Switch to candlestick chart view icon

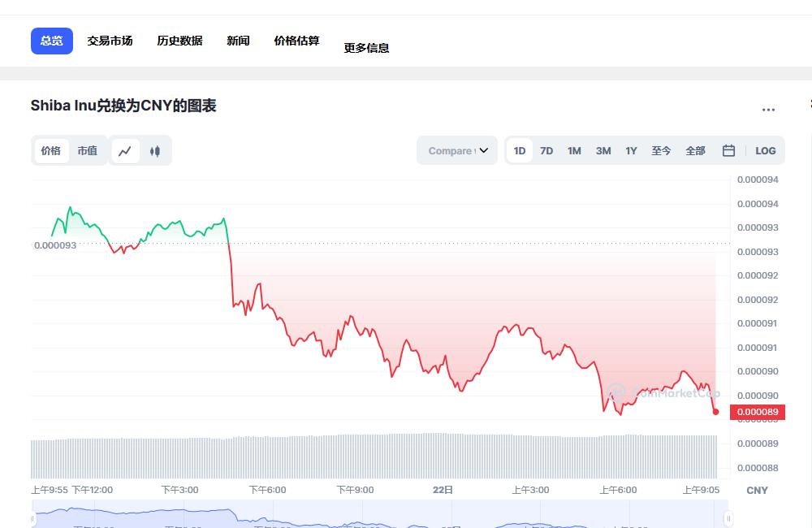155,151
